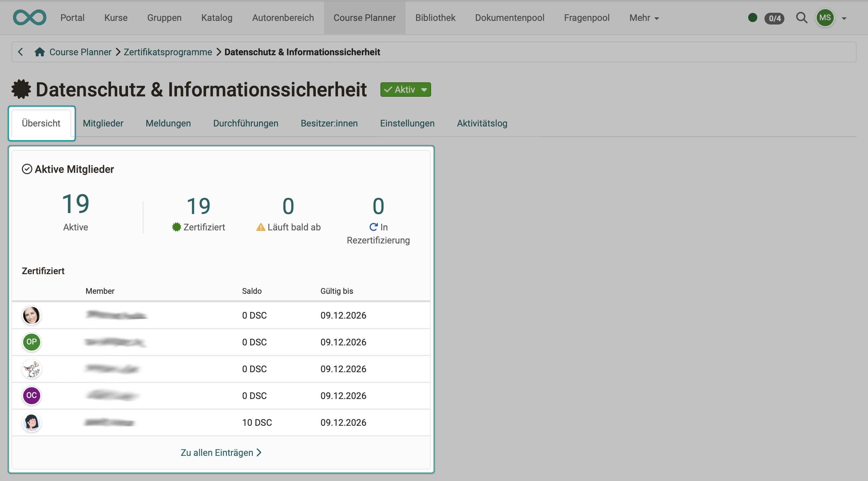Click the green status dot in the header

752,18
